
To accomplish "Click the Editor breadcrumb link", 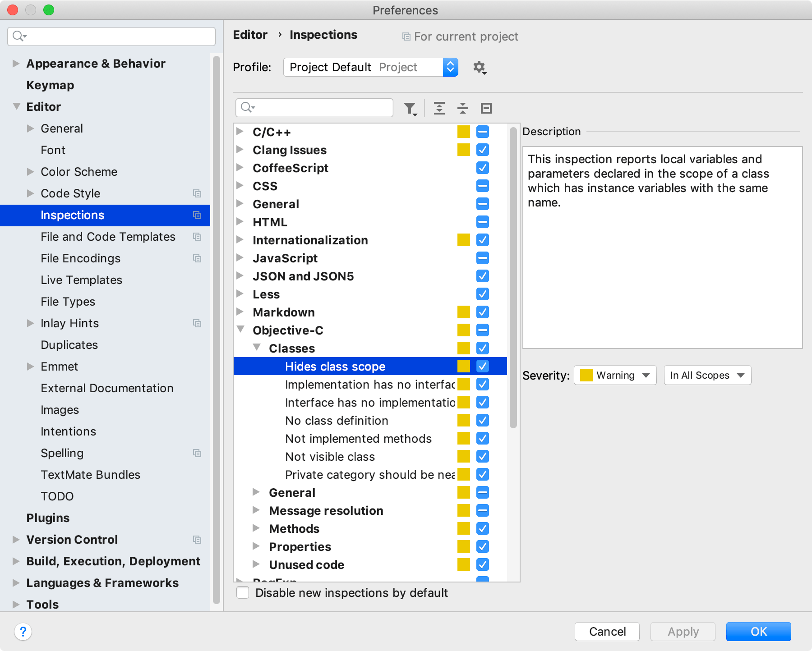I will [250, 35].
